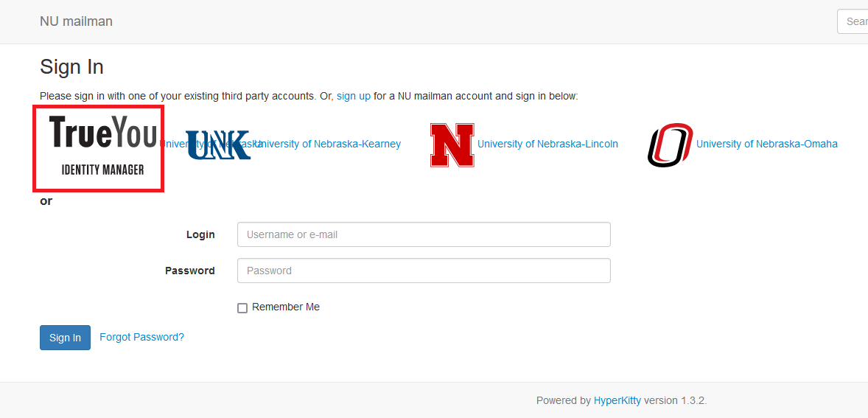Click the blue Sign In button
Screen dimensions: 868x418
click(66, 338)
